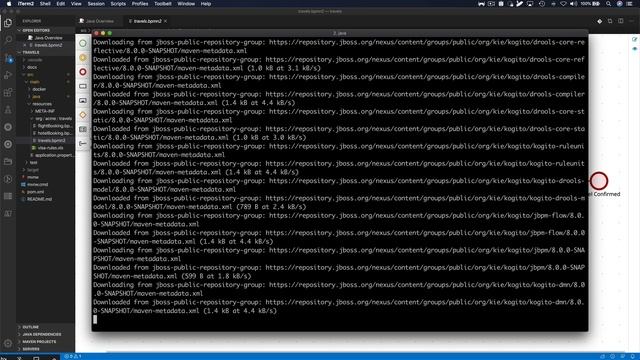Image resolution: width=640 pixels, height=360 pixels.
Task: Open the iTerm2 application menu
Action: click(25, 4)
